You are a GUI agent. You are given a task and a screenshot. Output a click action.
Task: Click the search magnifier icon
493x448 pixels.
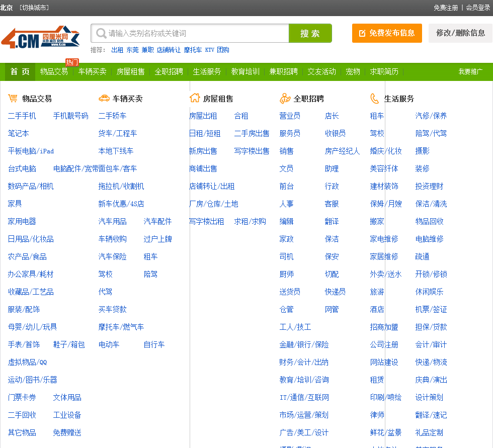click(101, 33)
